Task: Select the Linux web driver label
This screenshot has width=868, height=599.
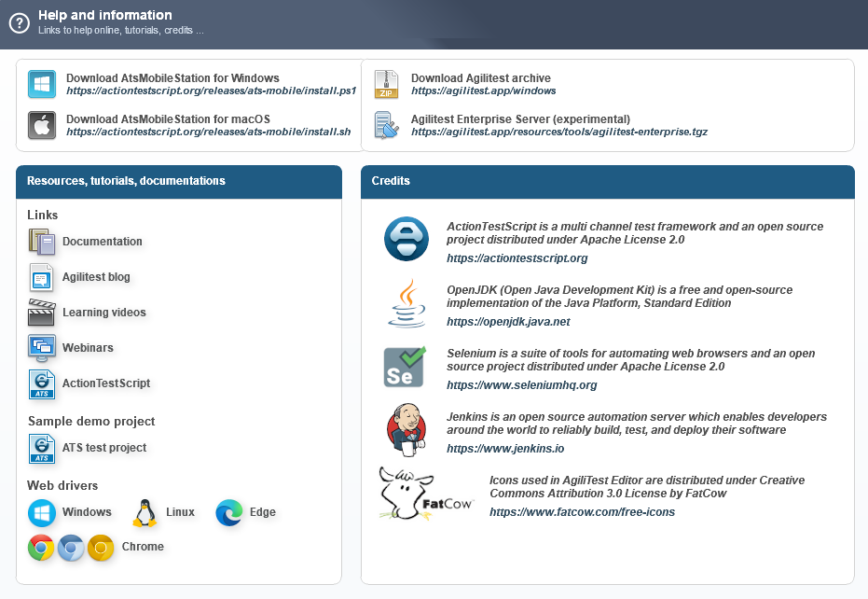Action: tap(181, 512)
